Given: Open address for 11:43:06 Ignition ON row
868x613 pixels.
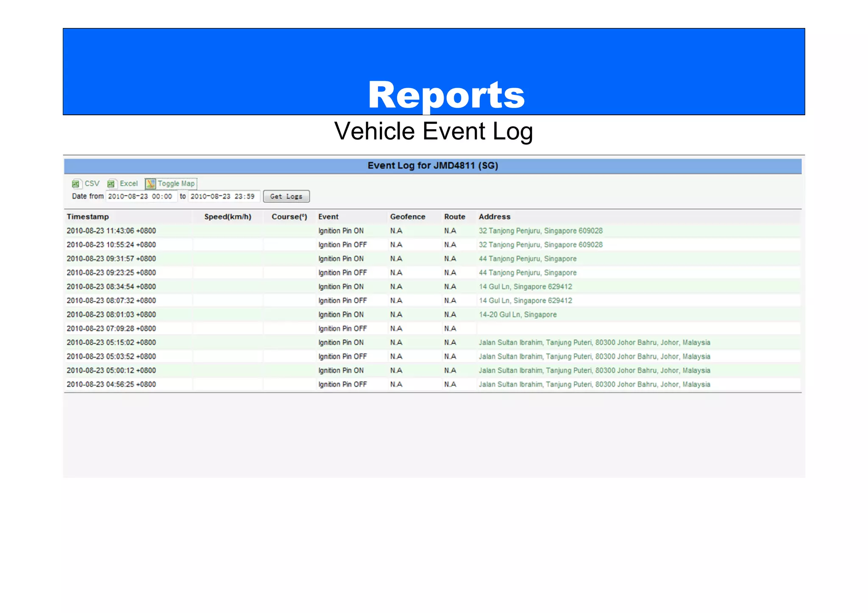Looking at the screenshot, I should (541, 230).
